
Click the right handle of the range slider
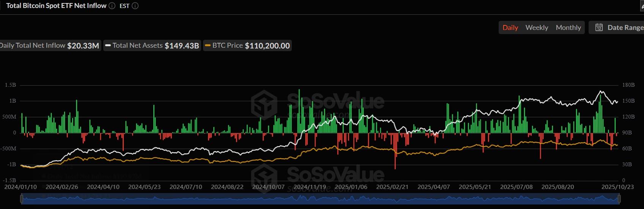click(x=619, y=198)
